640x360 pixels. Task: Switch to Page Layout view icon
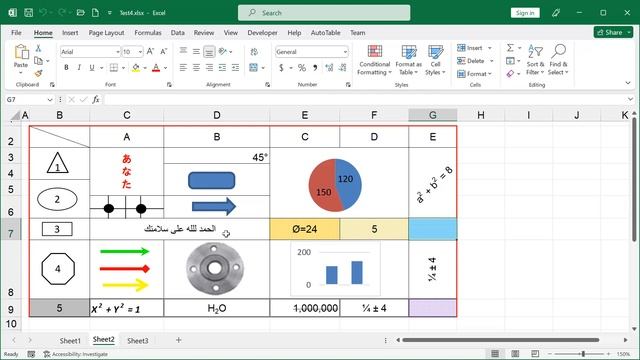[x=515, y=353]
